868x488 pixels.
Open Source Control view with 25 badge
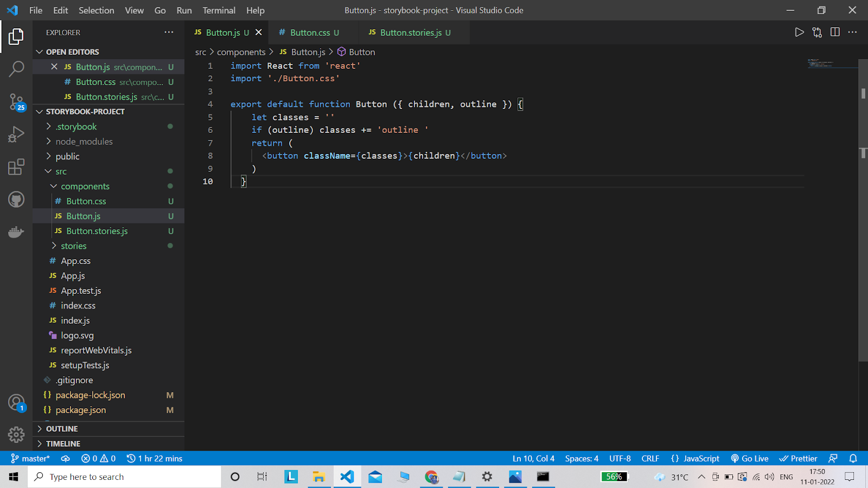tap(16, 101)
